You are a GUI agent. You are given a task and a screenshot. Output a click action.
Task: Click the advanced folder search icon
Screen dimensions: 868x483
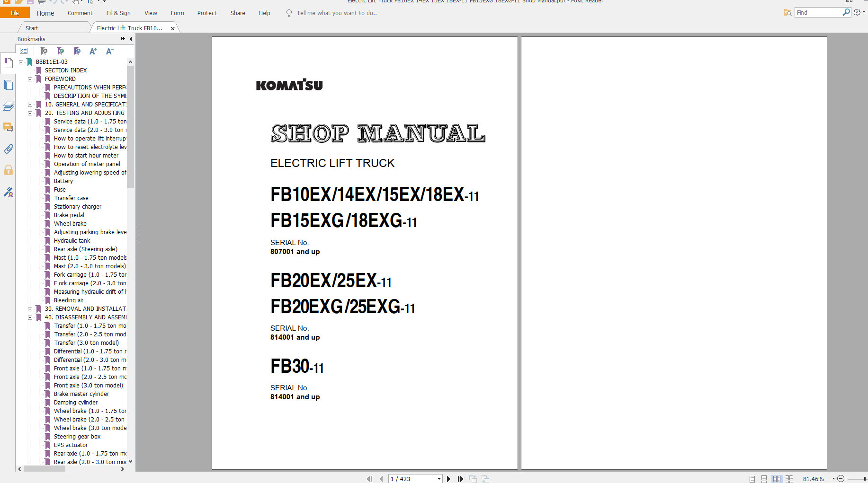(x=787, y=13)
